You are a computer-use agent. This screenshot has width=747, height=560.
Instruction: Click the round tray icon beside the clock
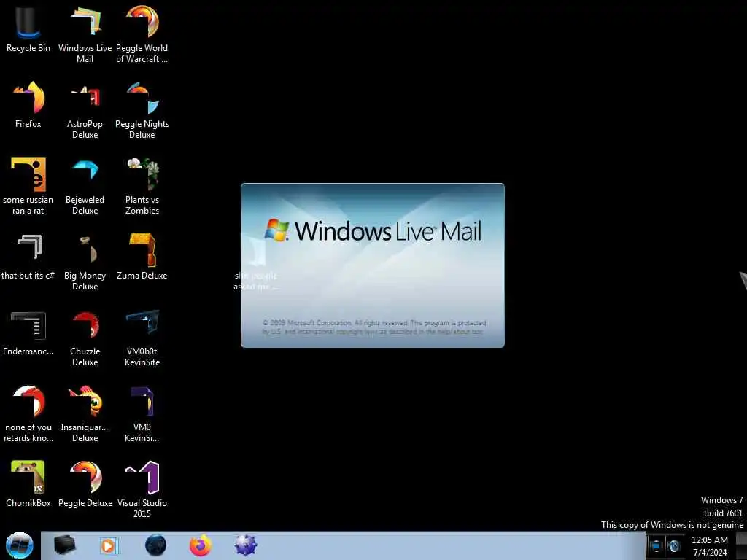point(674,546)
